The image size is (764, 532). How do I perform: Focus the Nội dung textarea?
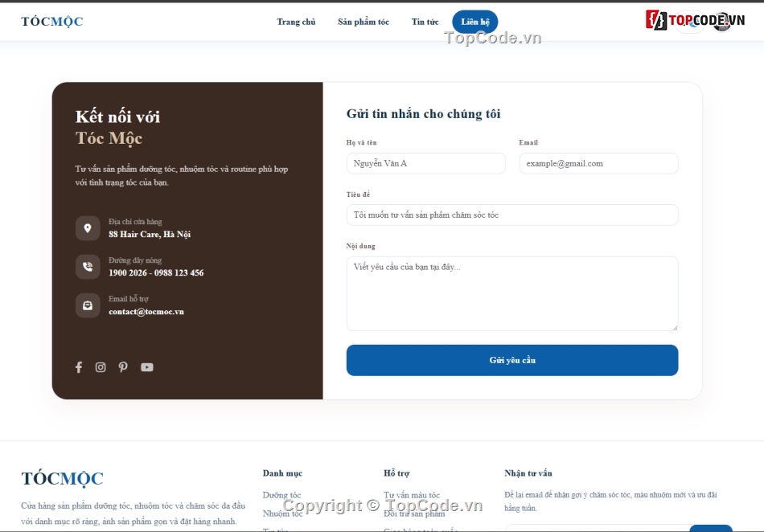pos(512,293)
